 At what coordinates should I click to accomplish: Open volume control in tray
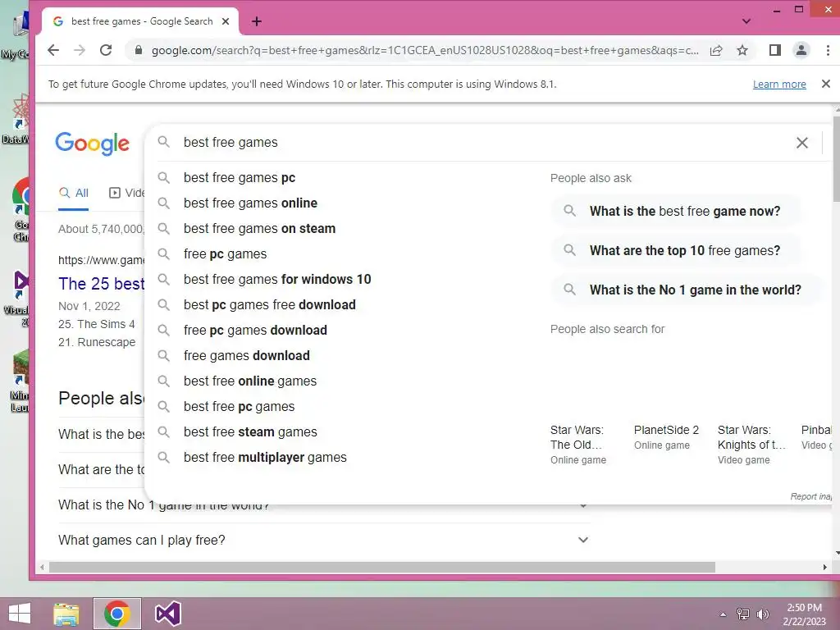point(762,614)
